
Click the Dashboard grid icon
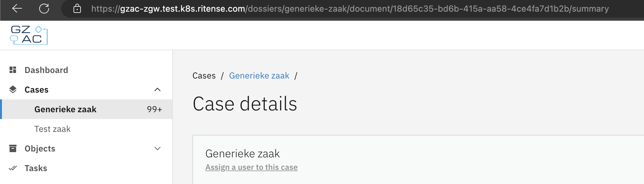[13, 70]
